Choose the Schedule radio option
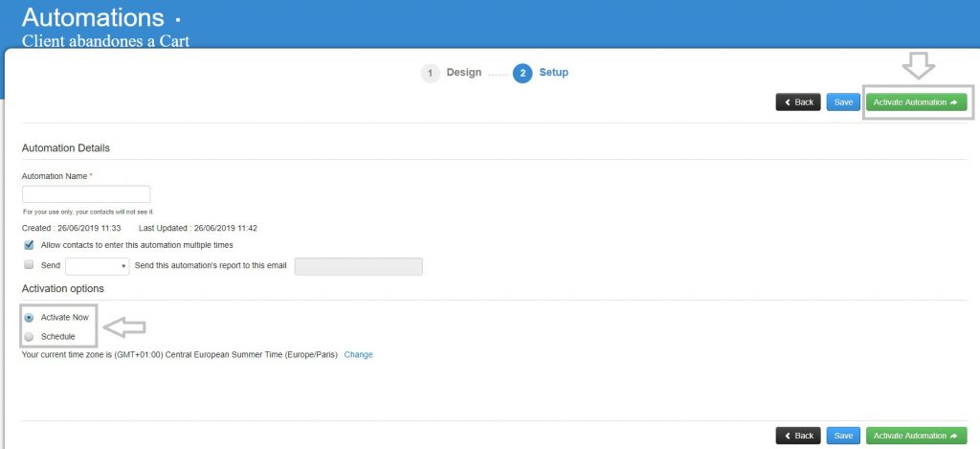980x449 pixels. click(29, 337)
